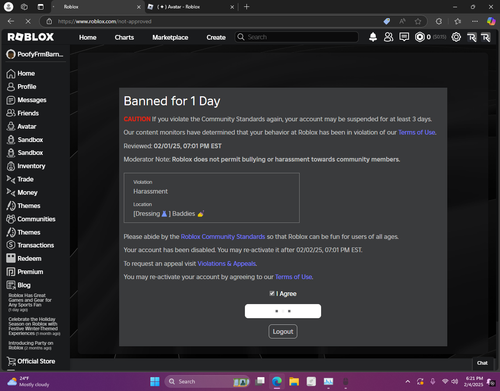500x391 pixels.
Task: Open Inventory in the sidebar
Action: (x=26, y=166)
